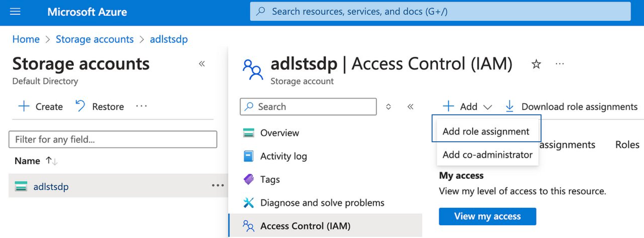Download role assignments
644x238 pixels.
[x=571, y=107]
